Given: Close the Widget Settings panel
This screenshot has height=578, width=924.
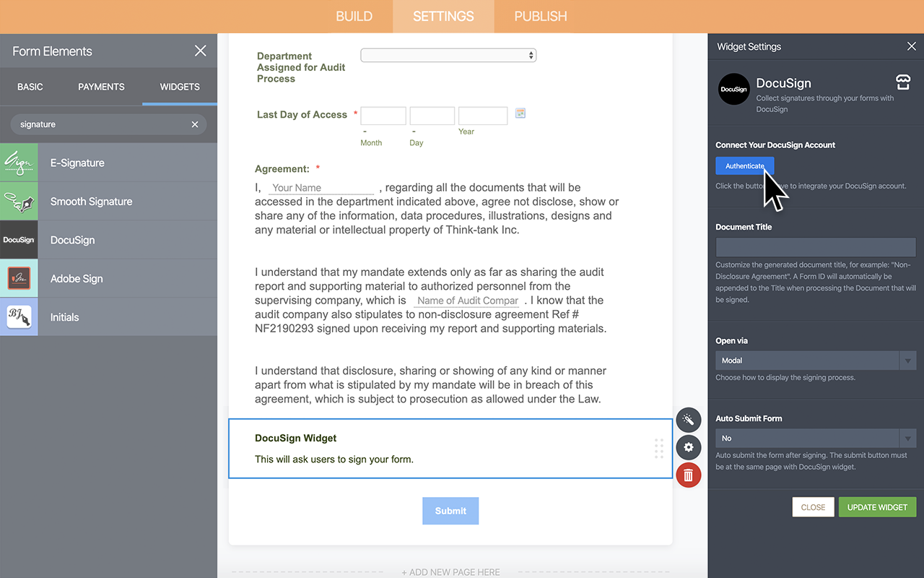Looking at the screenshot, I should [x=911, y=46].
